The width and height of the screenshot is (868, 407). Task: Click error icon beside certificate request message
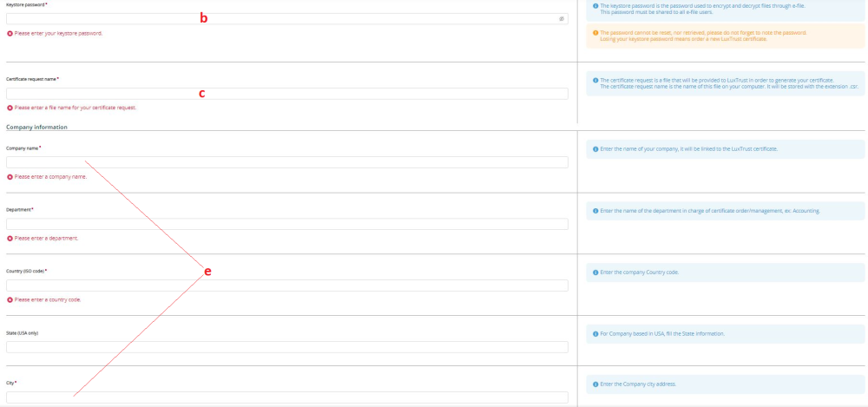coord(10,108)
